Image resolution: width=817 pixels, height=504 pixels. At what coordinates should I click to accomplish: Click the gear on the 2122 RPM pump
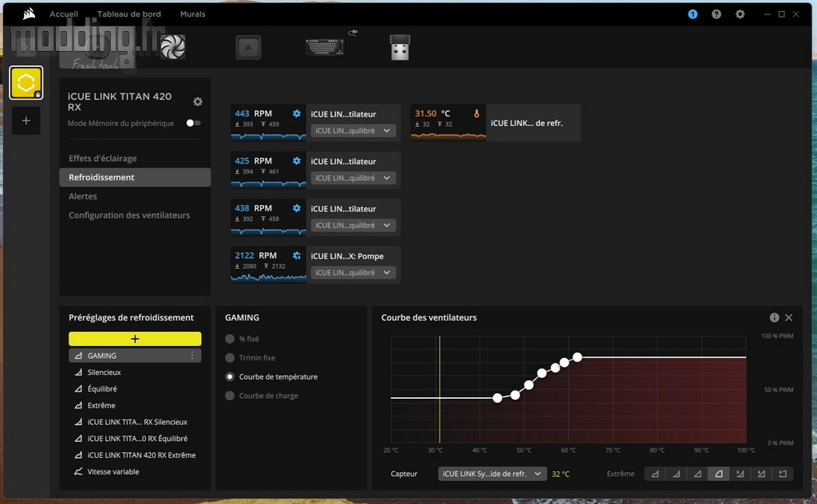tap(297, 256)
